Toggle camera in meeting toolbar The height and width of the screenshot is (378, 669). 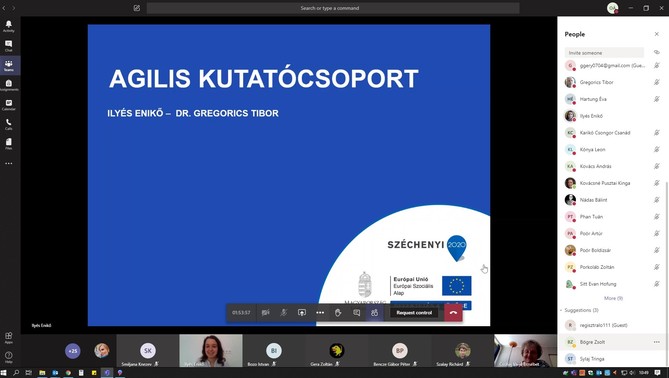265,313
